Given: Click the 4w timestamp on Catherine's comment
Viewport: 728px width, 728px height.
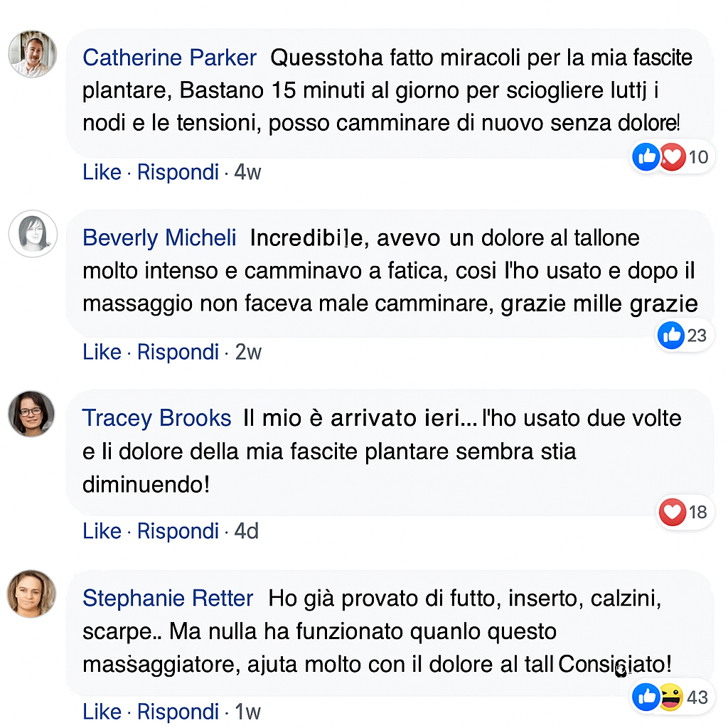Looking at the screenshot, I should (x=247, y=172).
